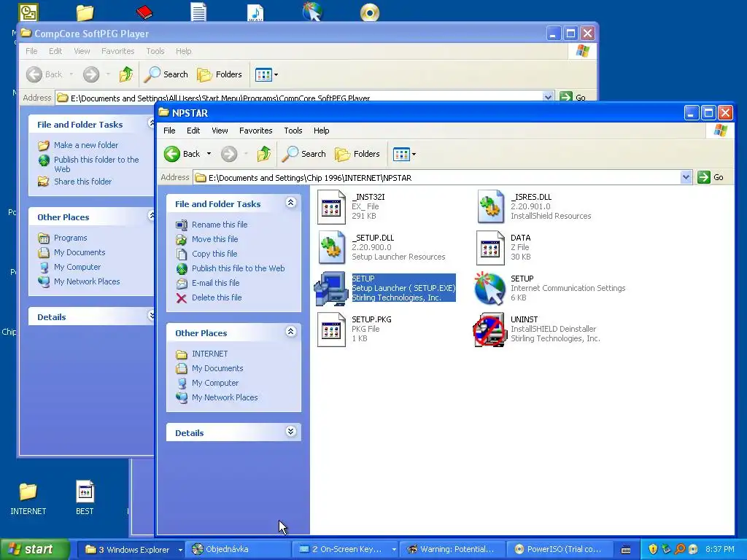The width and height of the screenshot is (747, 560).
Task: Select the red book desktop icon
Action: pyautogui.click(x=144, y=12)
